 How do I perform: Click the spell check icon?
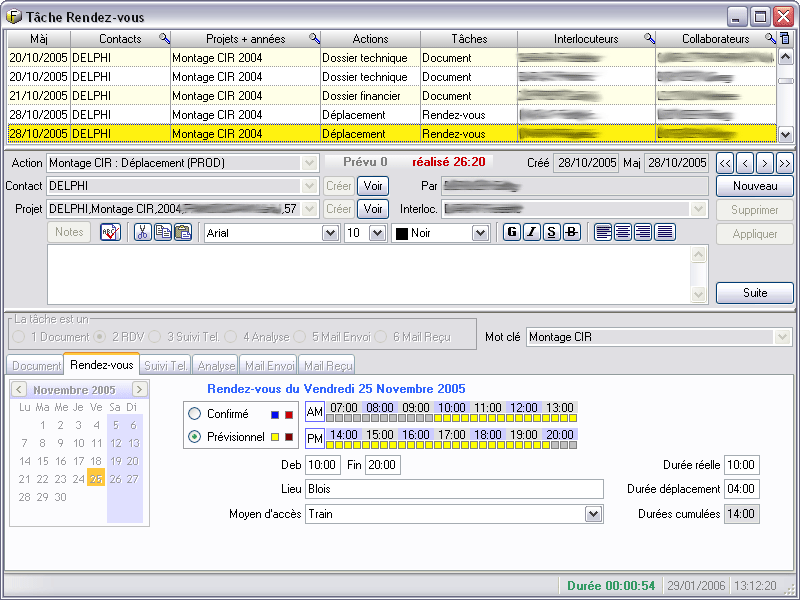pyautogui.click(x=110, y=233)
